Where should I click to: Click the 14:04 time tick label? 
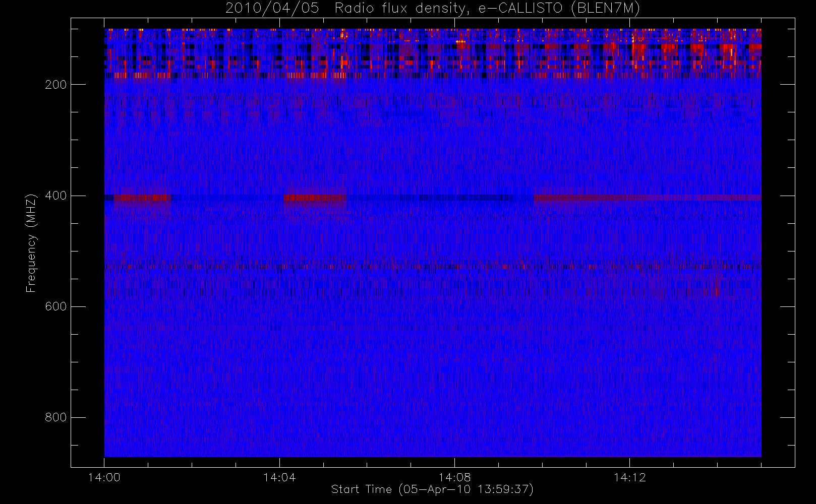tap(279, 477)
